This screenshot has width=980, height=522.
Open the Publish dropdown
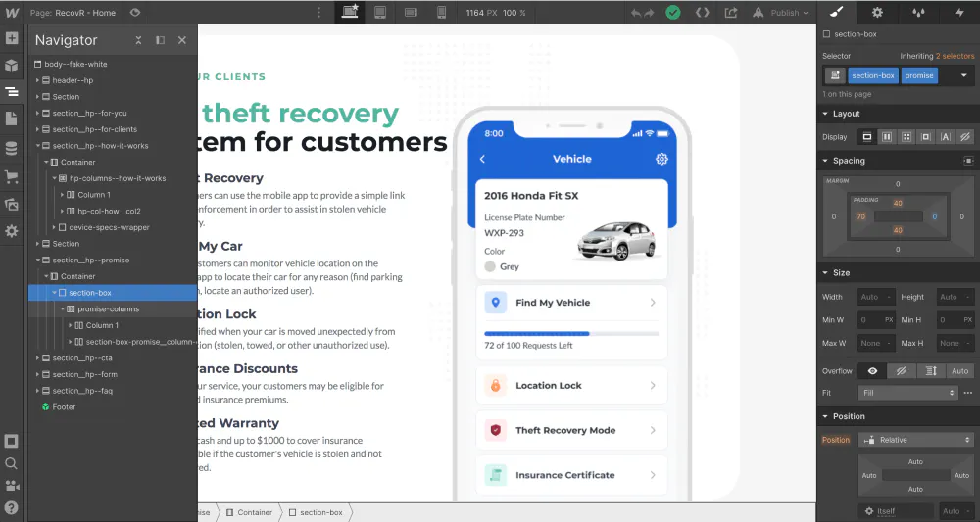[x=781, y=13]
